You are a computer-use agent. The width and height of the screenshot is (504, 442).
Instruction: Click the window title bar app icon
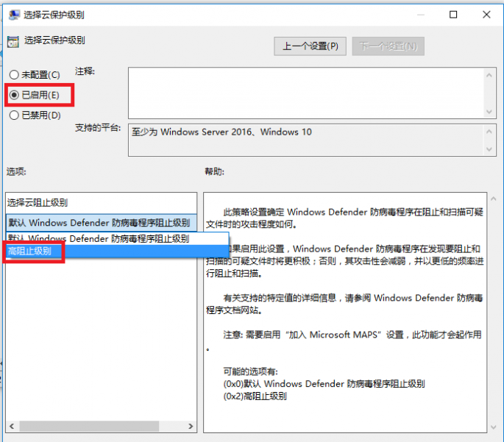[14, 15]
